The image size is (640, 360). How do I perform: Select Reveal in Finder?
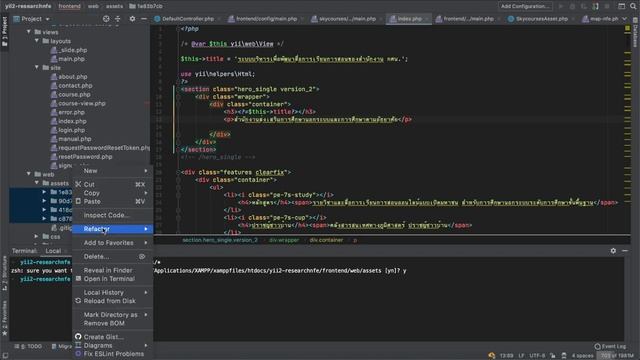pos(113,270)
